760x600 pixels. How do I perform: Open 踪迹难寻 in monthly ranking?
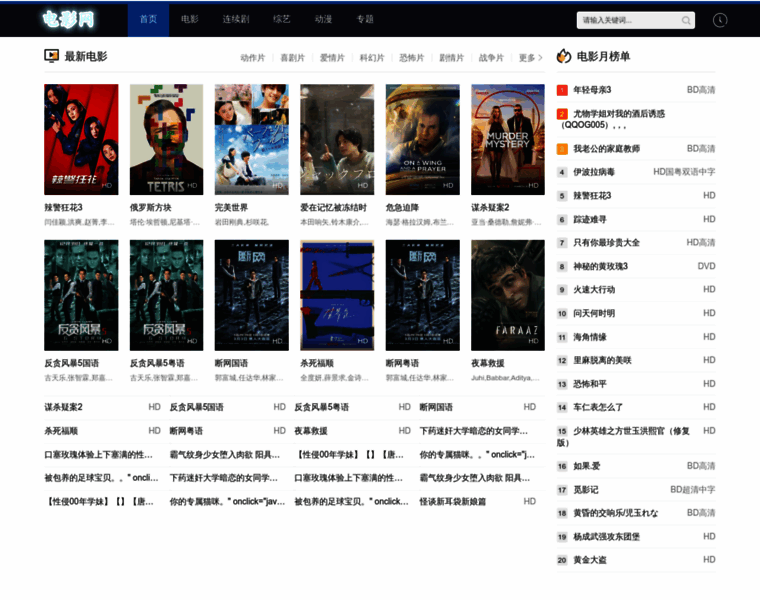589,220
